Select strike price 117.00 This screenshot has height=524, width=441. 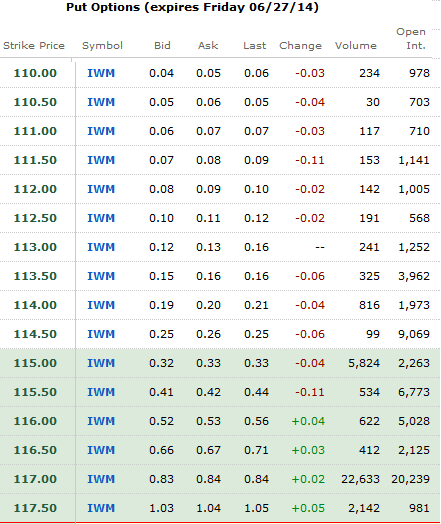pos(35,479)
